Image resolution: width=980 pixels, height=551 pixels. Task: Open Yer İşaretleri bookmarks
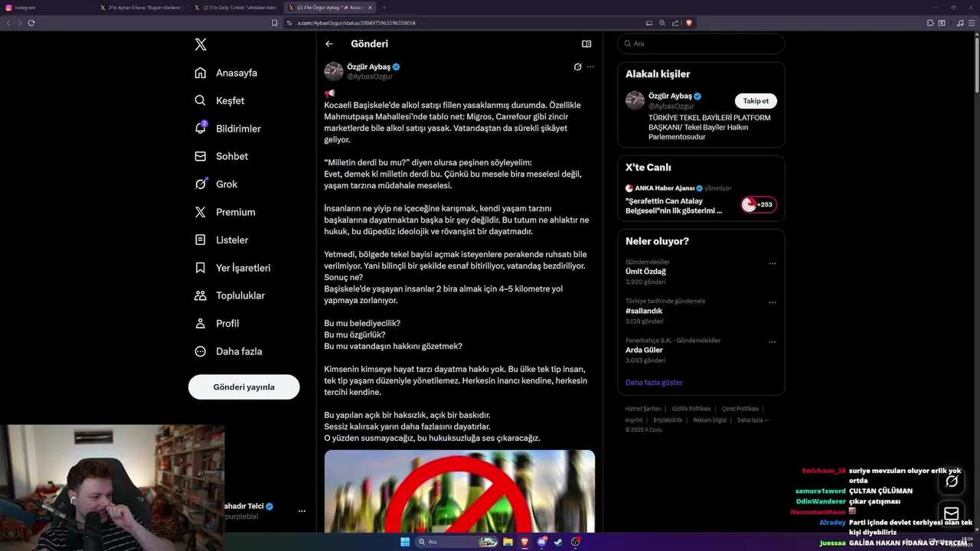(233, 268)
